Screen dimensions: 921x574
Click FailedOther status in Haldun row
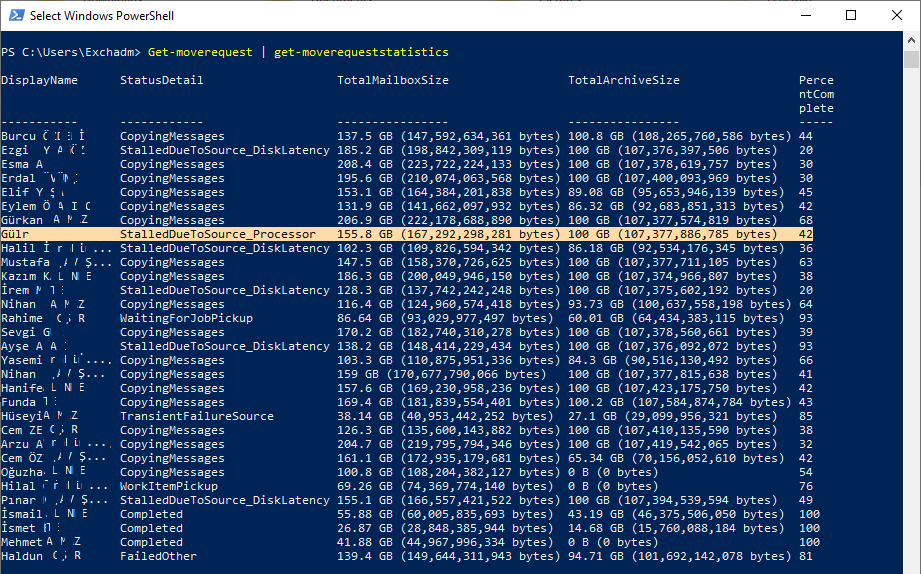pos(158,556)
